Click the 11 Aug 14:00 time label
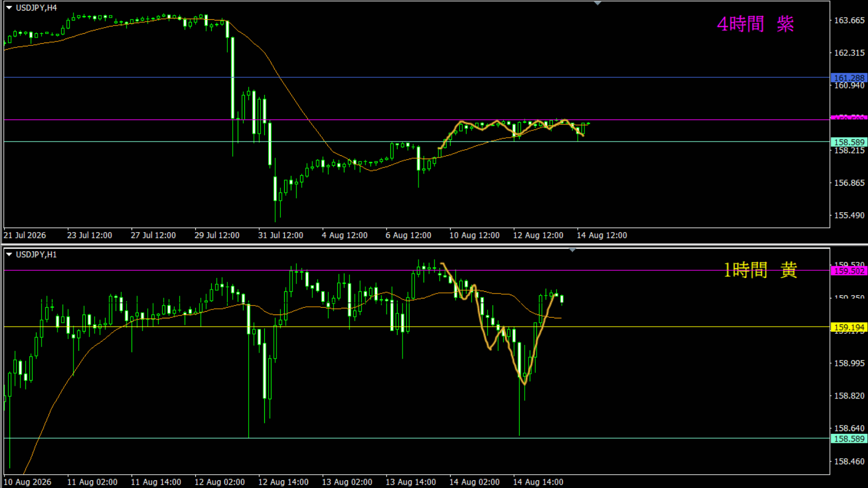 [156, 482]
